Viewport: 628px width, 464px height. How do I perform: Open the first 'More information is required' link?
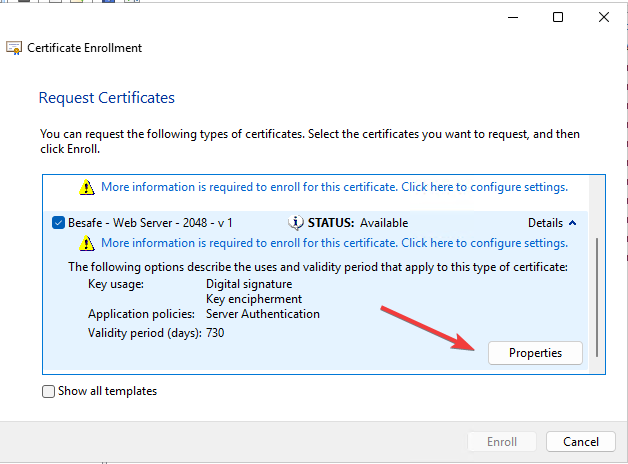334,187
